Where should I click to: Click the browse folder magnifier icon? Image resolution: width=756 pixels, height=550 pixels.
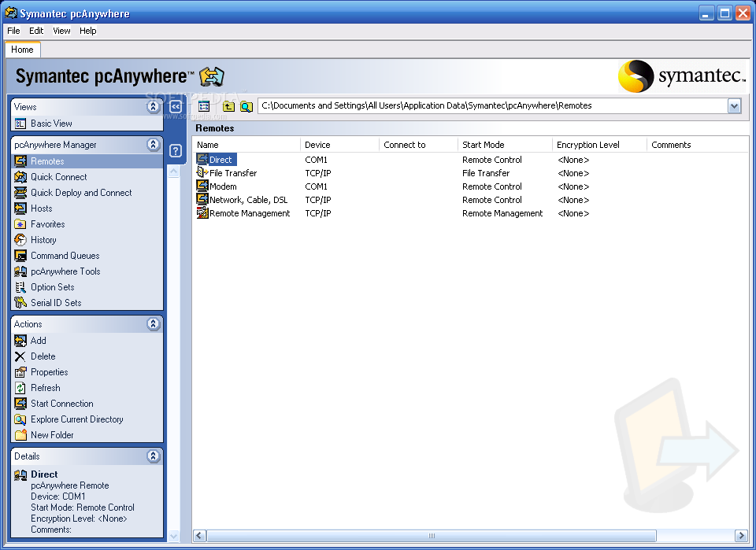[246, 106]
